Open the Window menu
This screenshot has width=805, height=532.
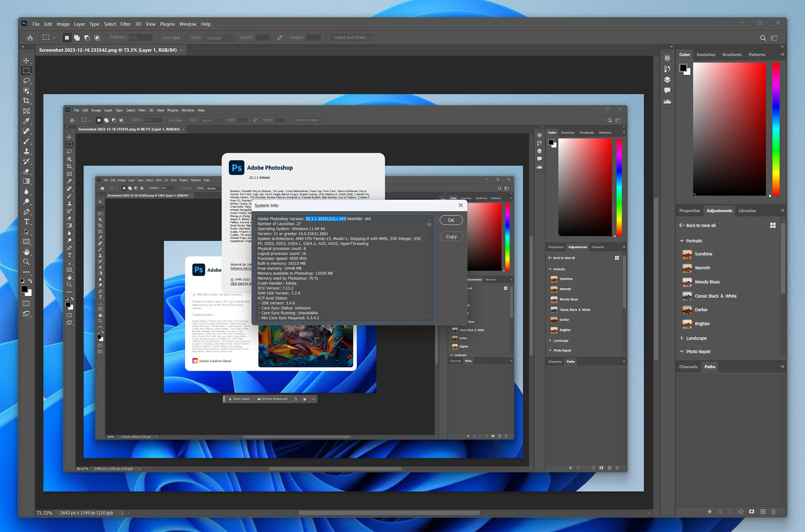[x=188, y=24]
